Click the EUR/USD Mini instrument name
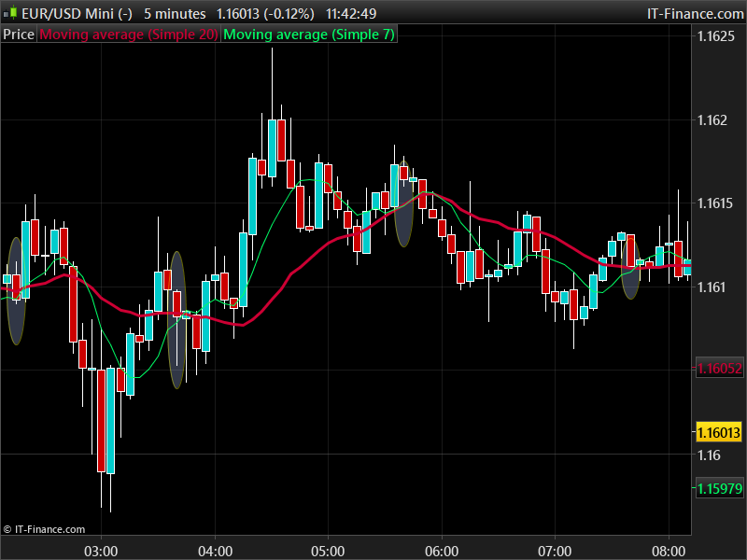747x560 pixels. [77, 13]
